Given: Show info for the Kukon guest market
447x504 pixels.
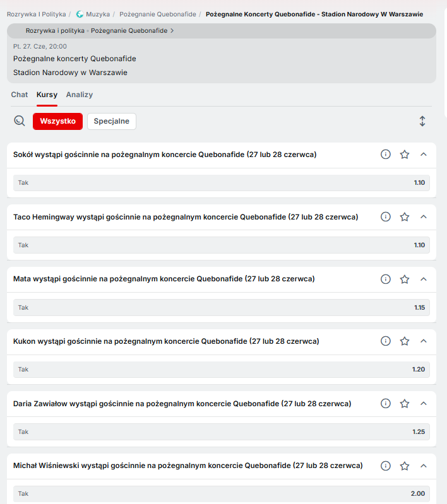Looking at the screenshot, I should pyautogui.click(x=386, y=341).
